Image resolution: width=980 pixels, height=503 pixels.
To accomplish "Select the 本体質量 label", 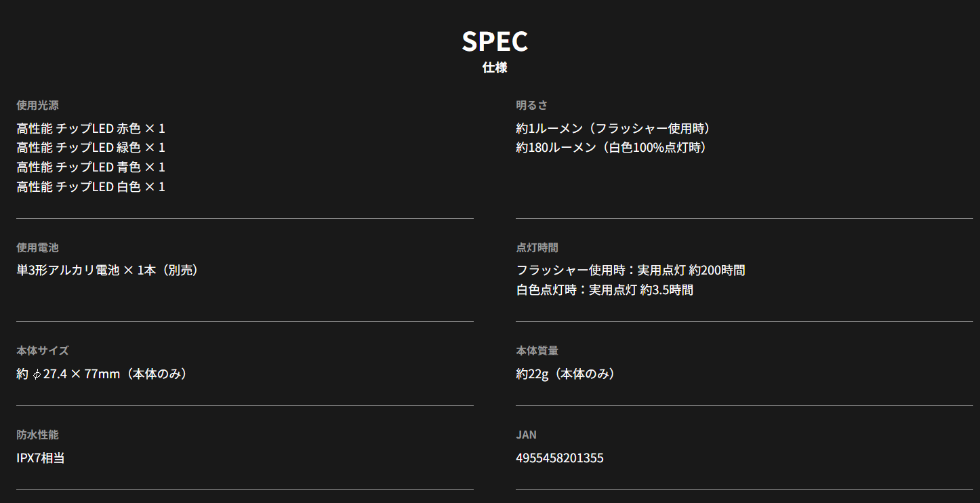I will tap(537, 350).
